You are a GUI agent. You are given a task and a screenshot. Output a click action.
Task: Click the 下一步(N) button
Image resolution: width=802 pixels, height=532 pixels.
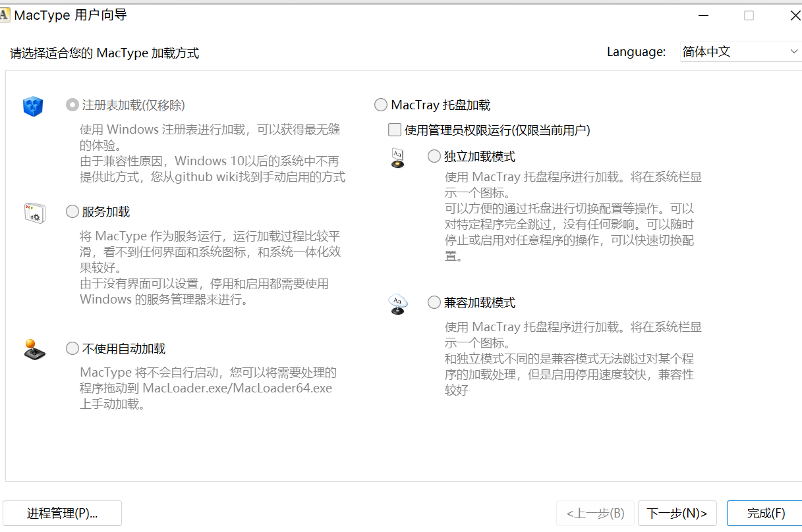[x=677, y=513]
